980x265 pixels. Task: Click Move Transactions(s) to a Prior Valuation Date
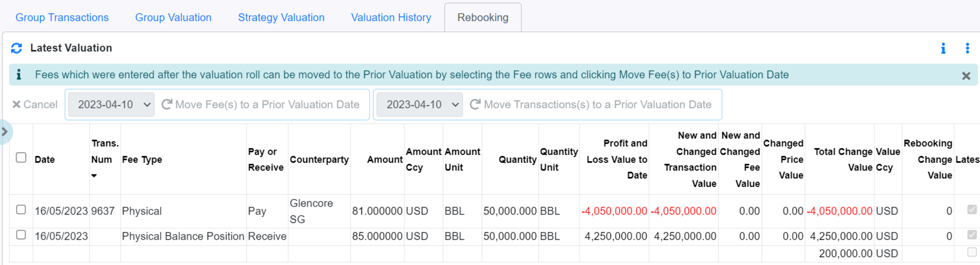point(590,104)
